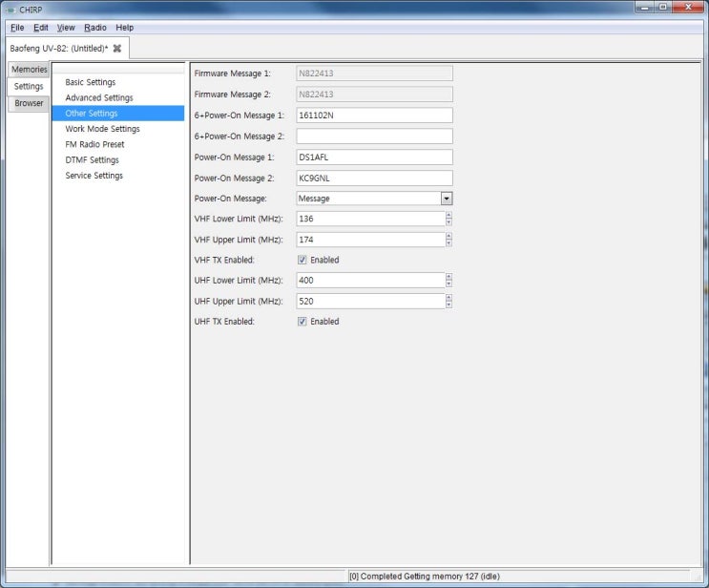Close the CHIRP window
Screen dimensions: 709x588
[688, 7]
